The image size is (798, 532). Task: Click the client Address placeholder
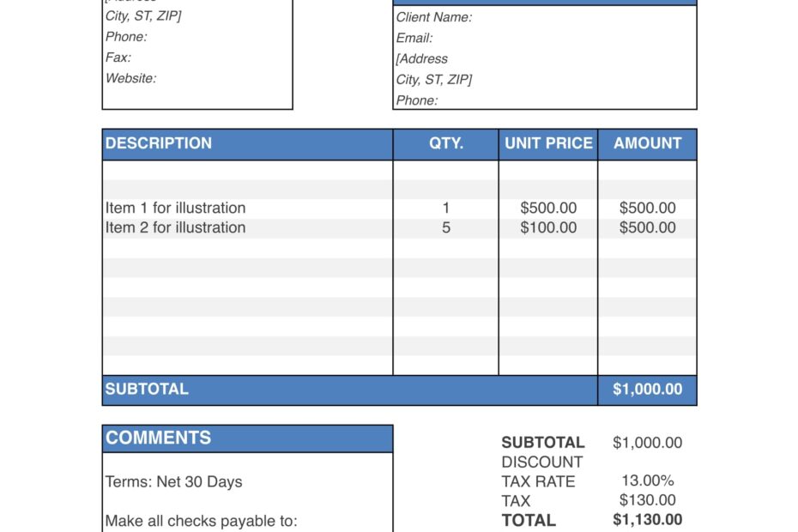pos(421,58)
